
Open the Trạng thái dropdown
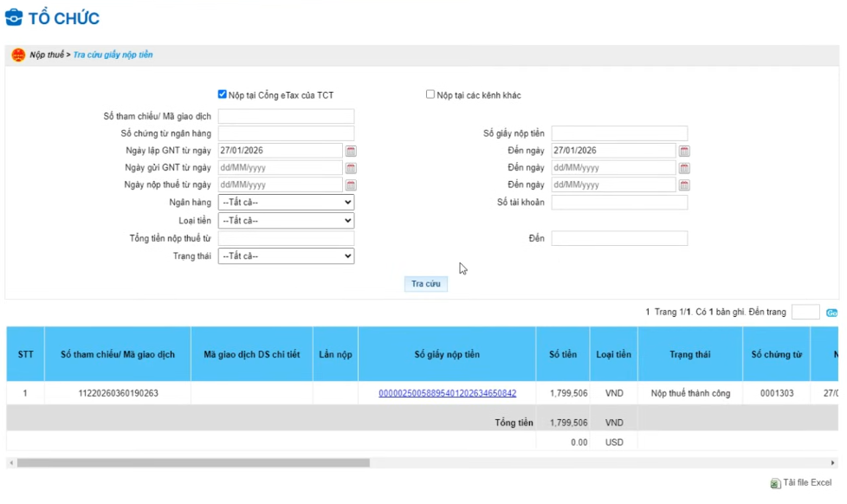pos(286,256)
